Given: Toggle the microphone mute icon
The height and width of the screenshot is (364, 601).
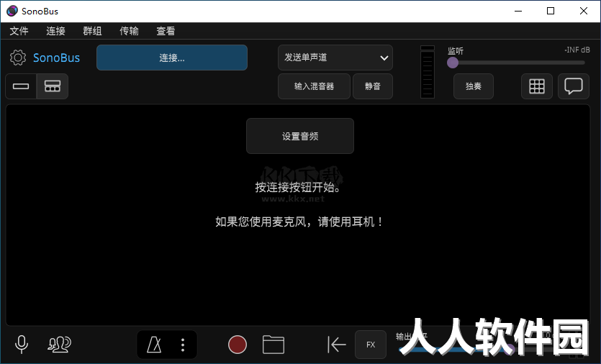Looking at the screenshot, I should (x=22, y=344).
